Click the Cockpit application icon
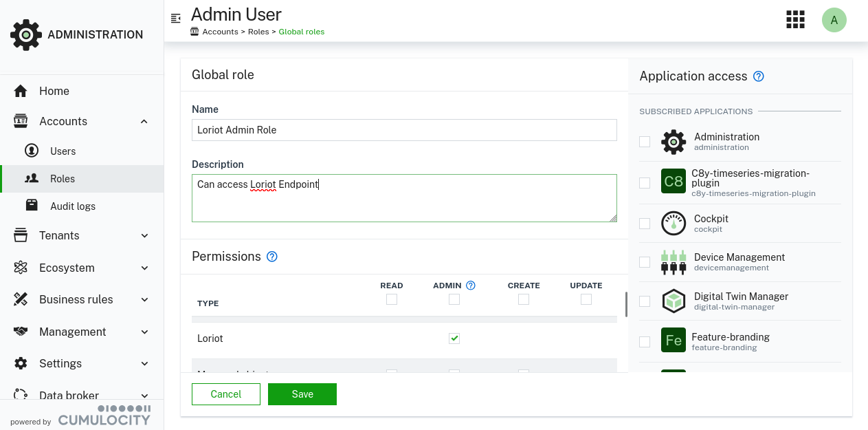 (674, 224)
